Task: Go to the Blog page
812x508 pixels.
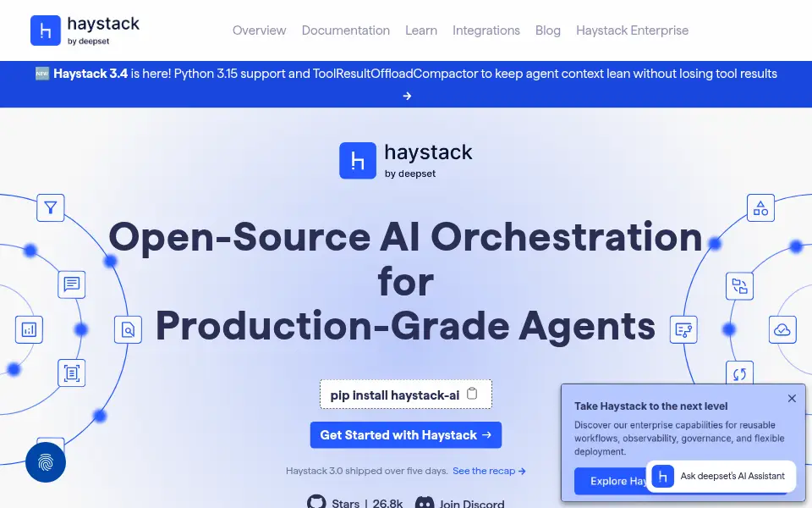Action: coord(548,30)
